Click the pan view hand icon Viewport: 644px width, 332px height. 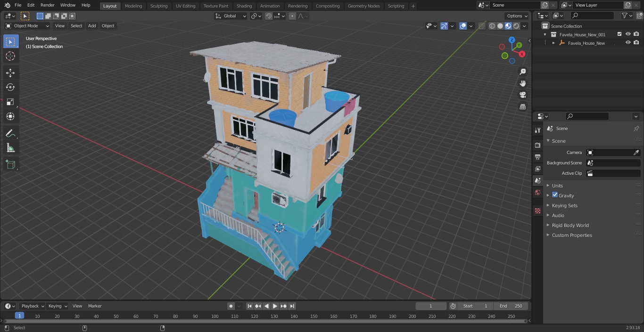[x=522, y=83]
